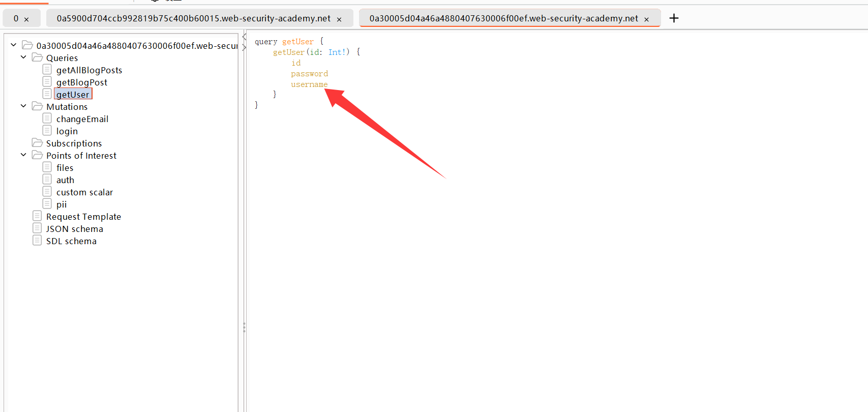
Task: Select the getBlogPost query
Action: (81, 82)
